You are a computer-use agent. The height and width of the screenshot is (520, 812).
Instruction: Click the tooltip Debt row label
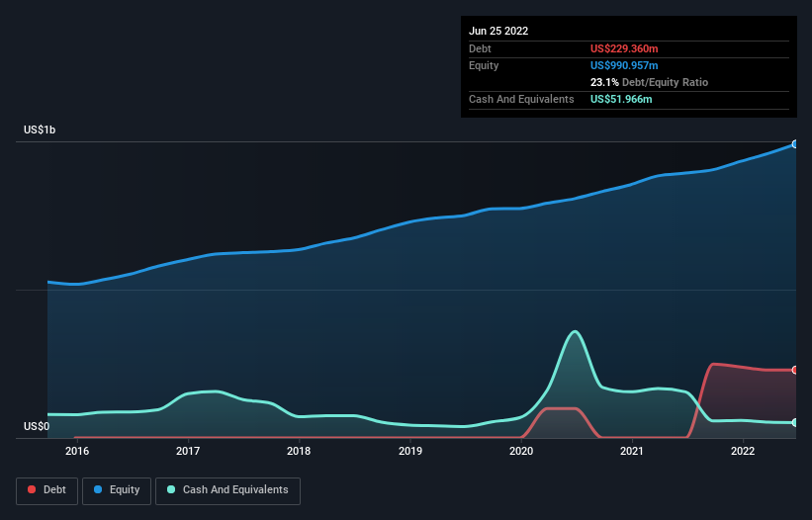tap(480, 48)
